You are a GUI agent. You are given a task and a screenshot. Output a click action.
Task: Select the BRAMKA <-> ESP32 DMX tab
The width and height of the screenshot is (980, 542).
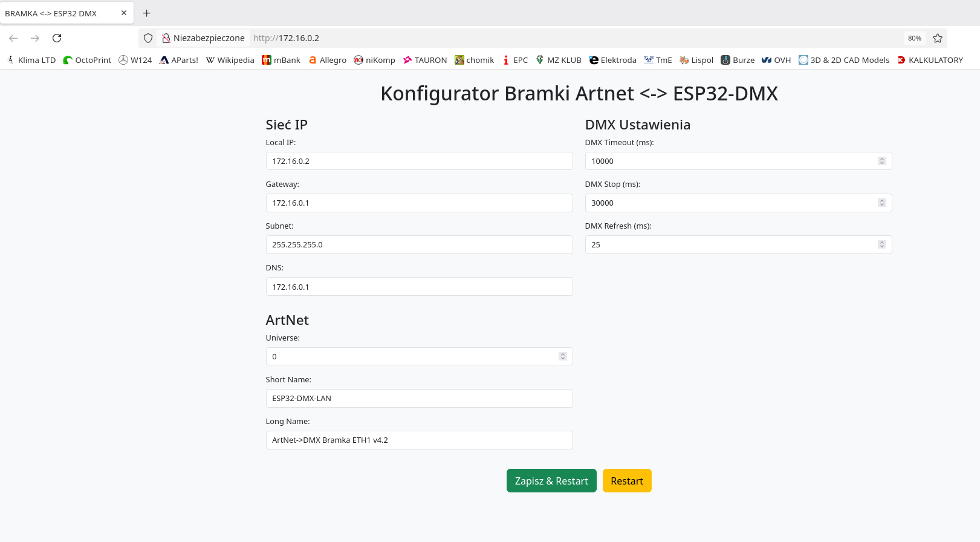[x=60, y=13]
